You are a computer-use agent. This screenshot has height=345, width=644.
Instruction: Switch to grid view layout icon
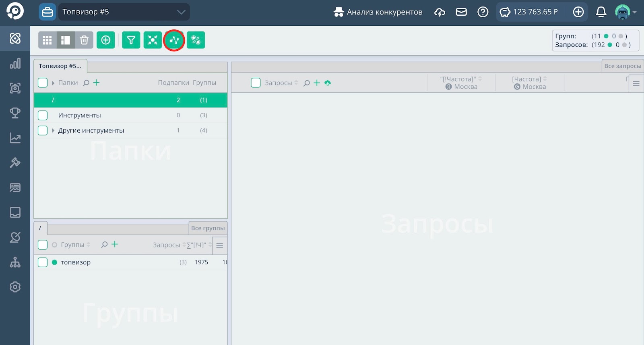(x=47, y=40)
